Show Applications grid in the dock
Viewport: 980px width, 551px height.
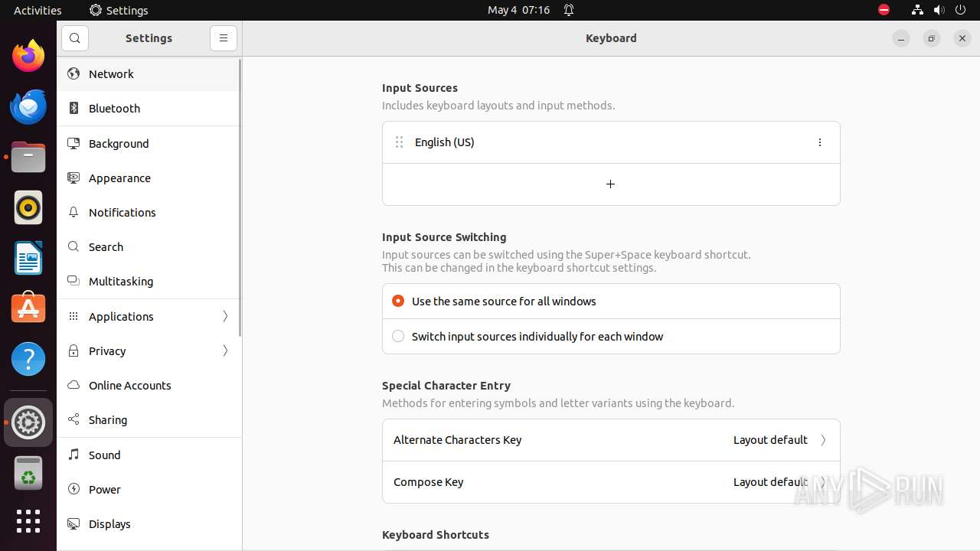pyautogui.click(x=28, y=521)
